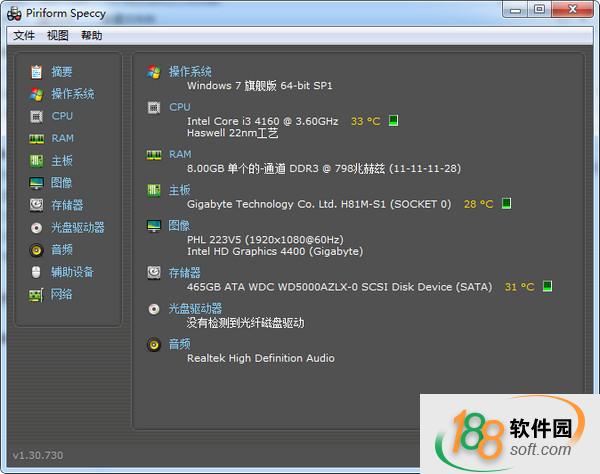Select the 存储器 hard disk sidebar icon
600x474 pixels.
36,205
